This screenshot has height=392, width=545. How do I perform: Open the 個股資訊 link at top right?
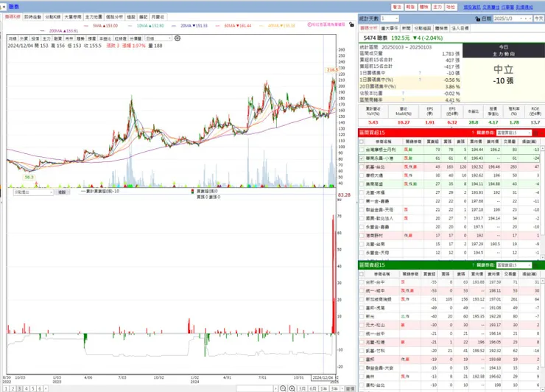click(x=471, y=7)
